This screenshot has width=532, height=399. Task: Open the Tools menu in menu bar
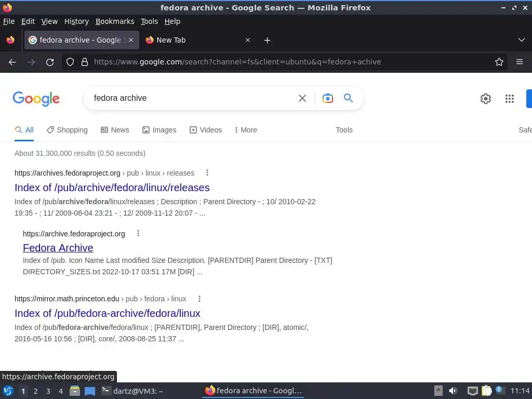point(149,21)
